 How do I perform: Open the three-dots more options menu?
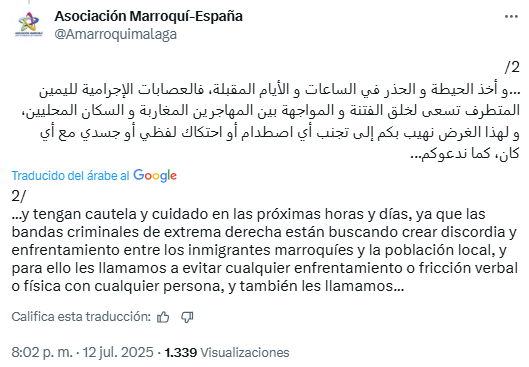(511, 17)
